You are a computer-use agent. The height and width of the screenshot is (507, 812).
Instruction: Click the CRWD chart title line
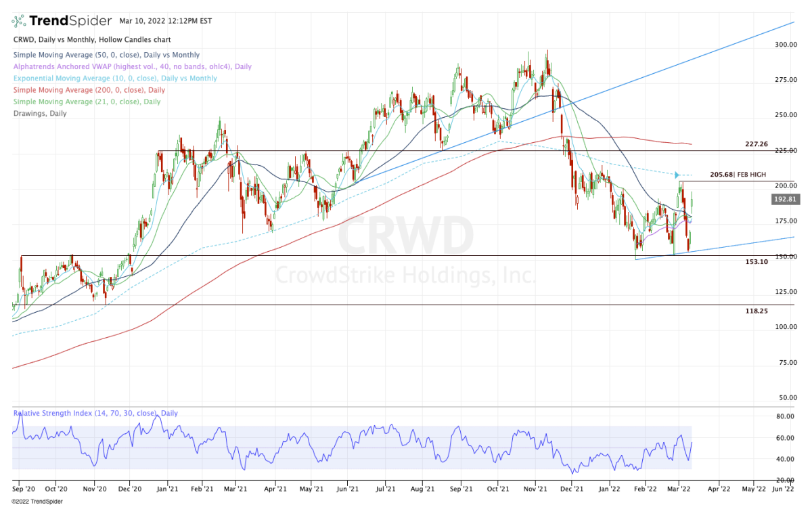(92, 40)
